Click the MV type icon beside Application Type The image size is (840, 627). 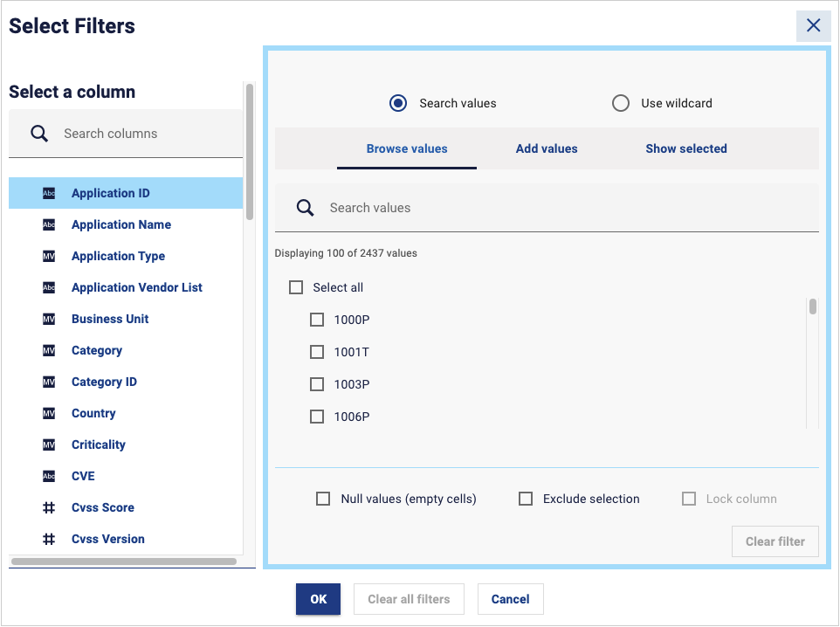(x=49, y=256)
